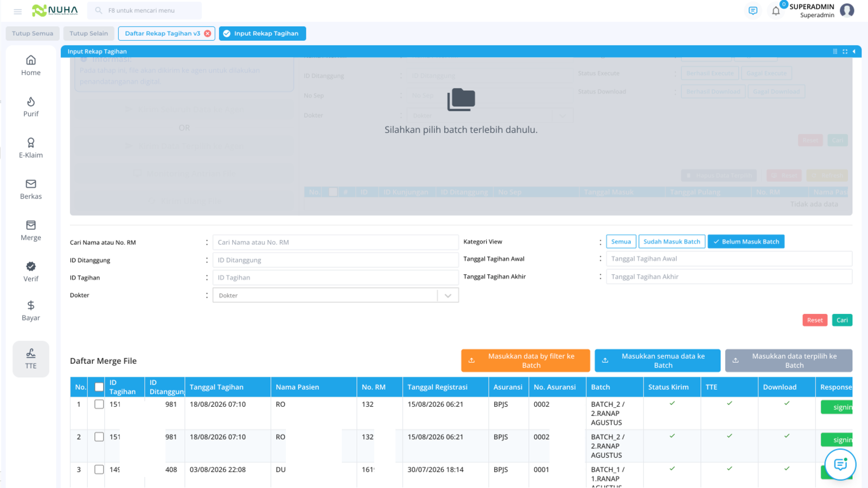
Task: Select Semua category view
Action: pos(621,242)
